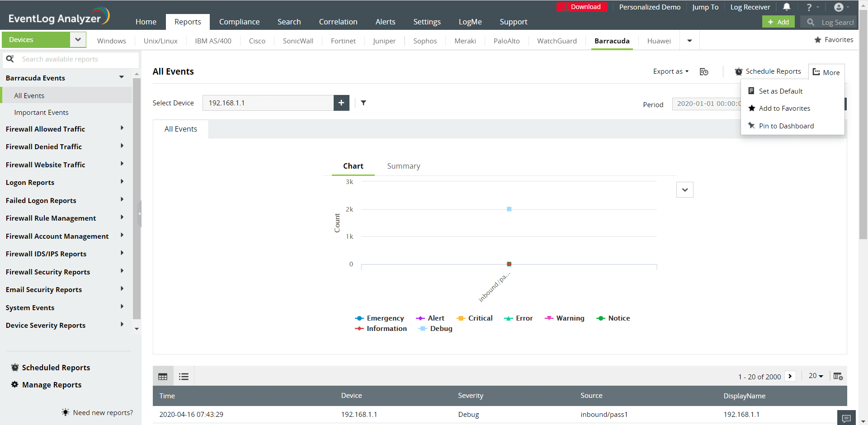
Task: Expand Firewall Allowed Traffic reports
Action: click(122, 128)
